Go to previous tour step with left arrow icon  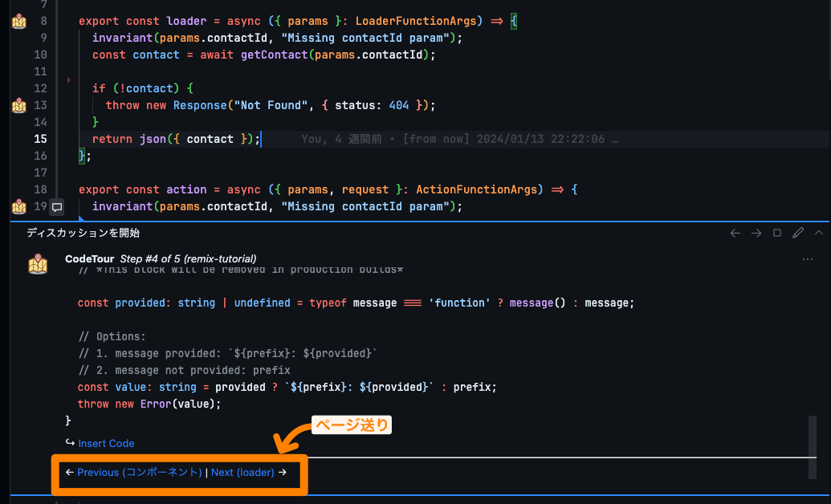click(x=735, y=233)
